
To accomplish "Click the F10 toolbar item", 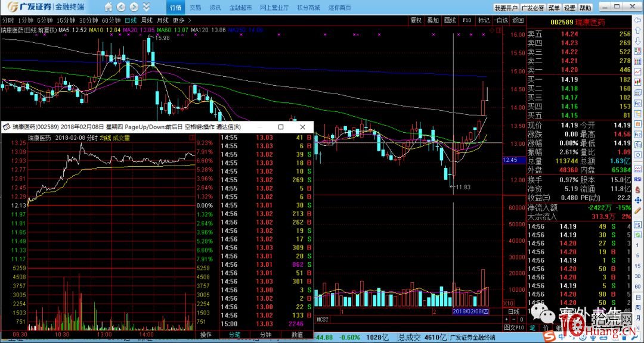I will click(467, 20).
